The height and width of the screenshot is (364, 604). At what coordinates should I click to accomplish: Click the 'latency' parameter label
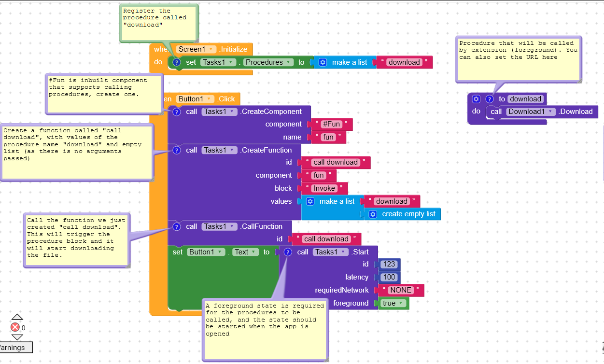tap(357, 277)
